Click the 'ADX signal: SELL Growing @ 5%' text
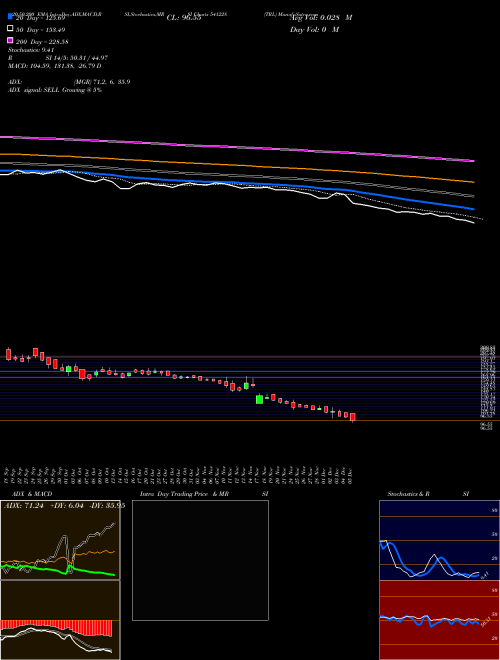Image resolution: width=500 pixels, height=660 pixels. pyautogui.click(x=55, y=90)
